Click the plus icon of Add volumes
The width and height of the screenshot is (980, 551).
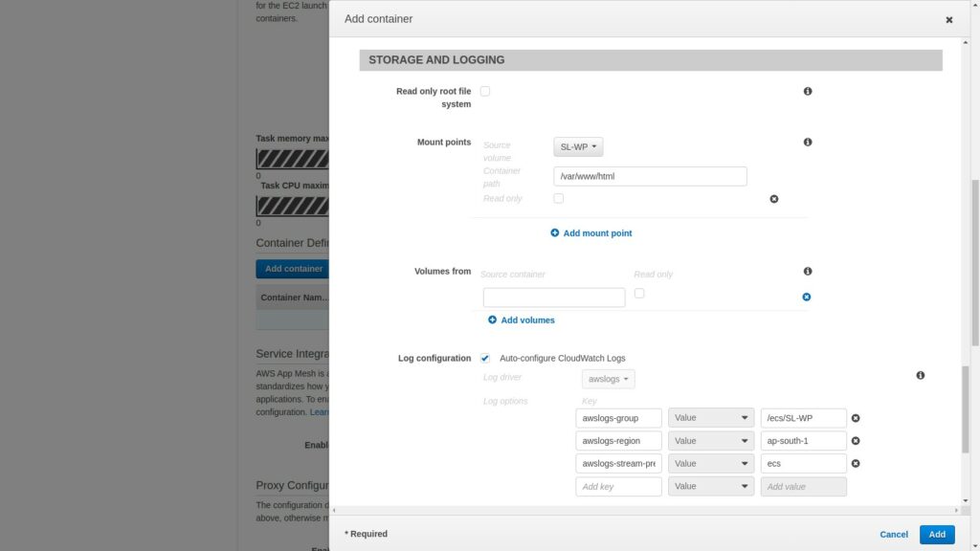tap(493, 320)
